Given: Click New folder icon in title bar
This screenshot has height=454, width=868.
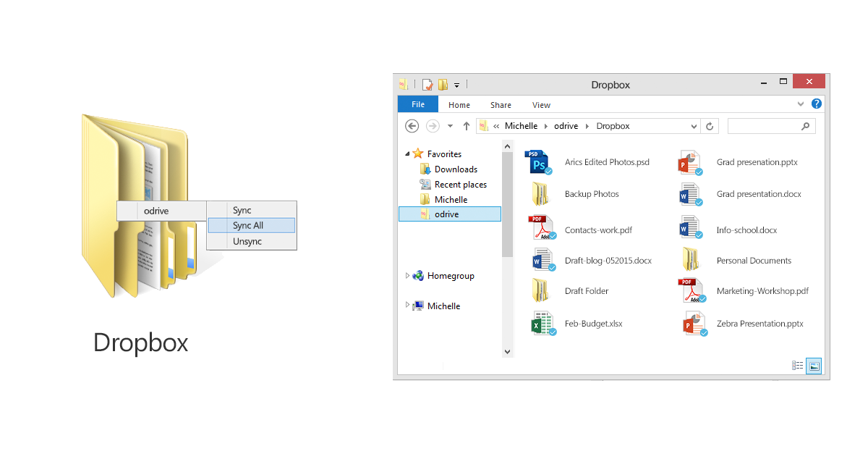Looking at the screenshot, I should click(443, 85).
